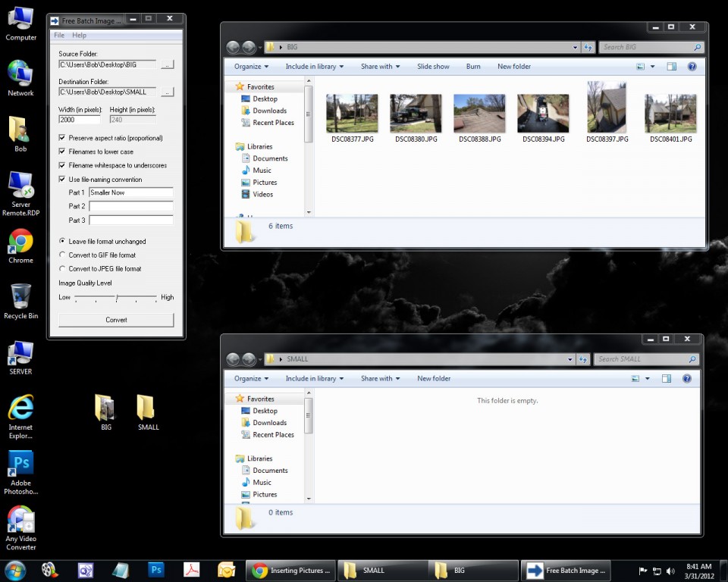Viewport: 728px width, 582px height.
Task: Select the DSC08377.JPG thumbnail
Action: [x=352, y=114]
